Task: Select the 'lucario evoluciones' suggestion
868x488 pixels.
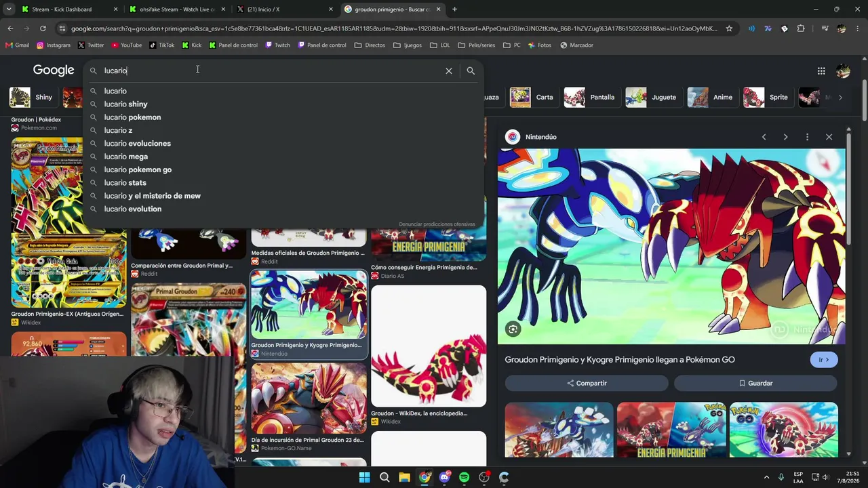Action: [x=285, y=144]
